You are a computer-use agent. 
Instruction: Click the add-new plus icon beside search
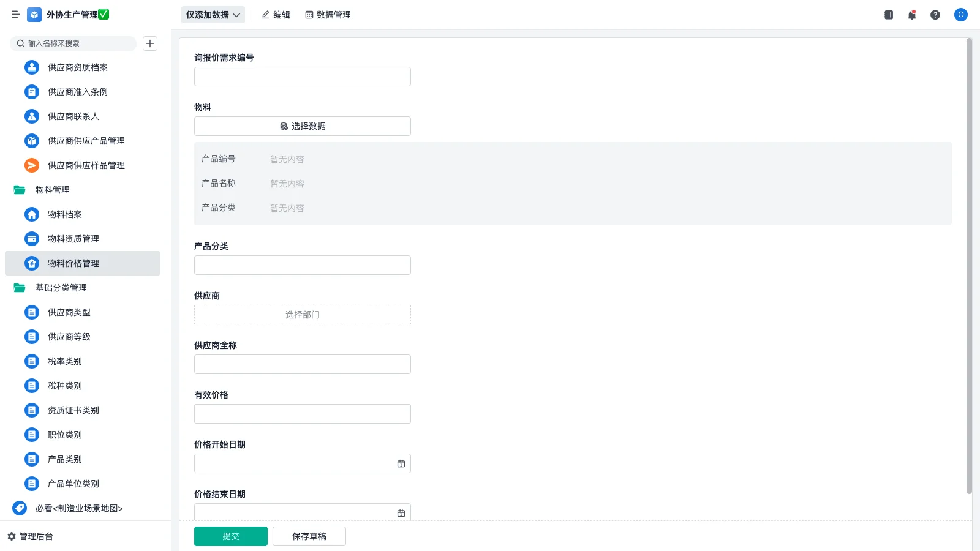point(150,43)
